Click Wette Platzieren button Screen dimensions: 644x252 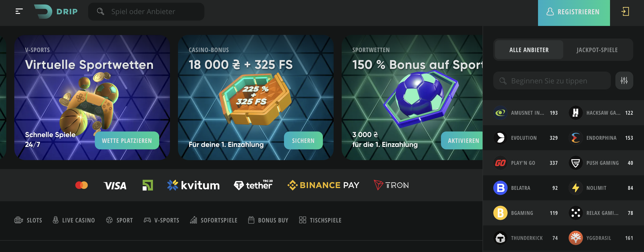[127, 140]
